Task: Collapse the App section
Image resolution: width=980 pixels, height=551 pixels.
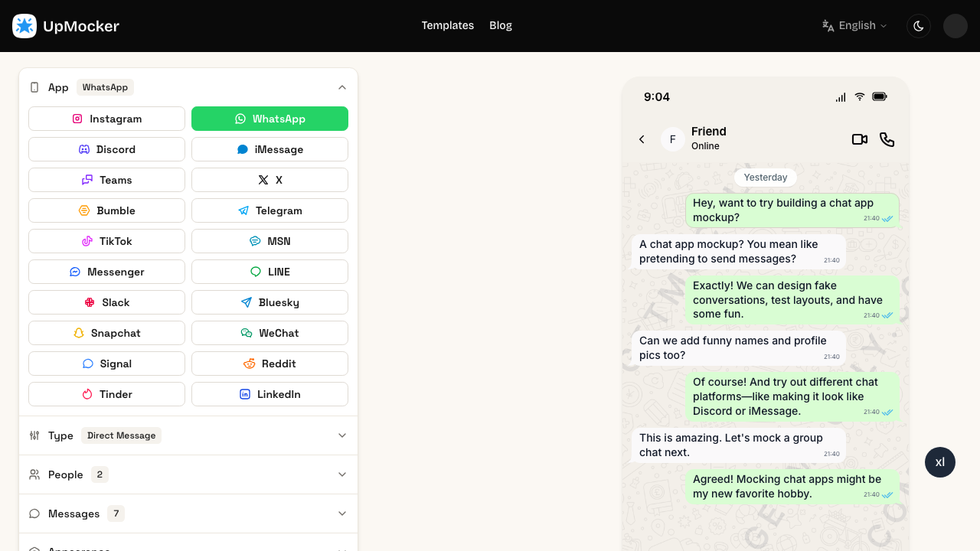Action: pos(342,87)
